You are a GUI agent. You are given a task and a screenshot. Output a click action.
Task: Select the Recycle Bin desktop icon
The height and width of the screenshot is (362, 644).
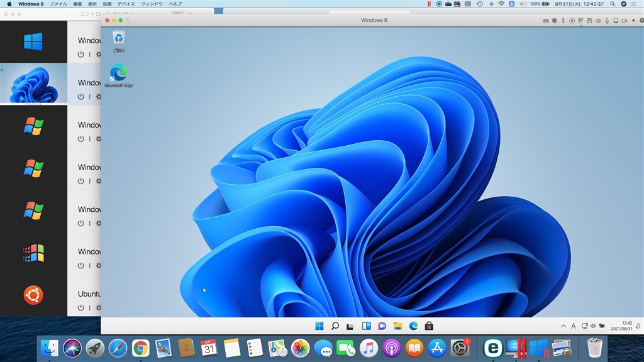coord(119,41)
